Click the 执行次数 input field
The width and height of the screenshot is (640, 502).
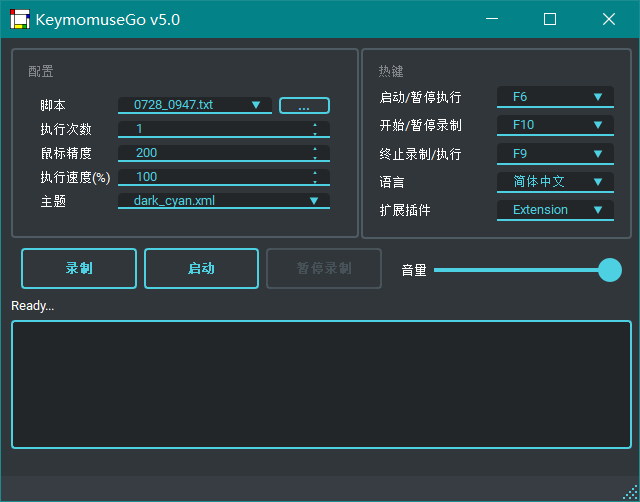click(224, 129)
